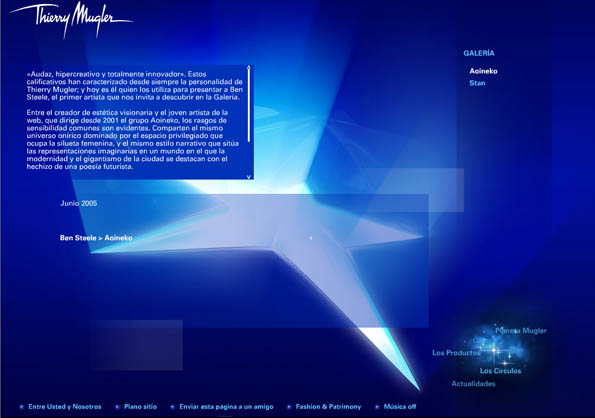Open Los Círculos section
This screenshot has height=418, width=595.
tap(500, 371)
